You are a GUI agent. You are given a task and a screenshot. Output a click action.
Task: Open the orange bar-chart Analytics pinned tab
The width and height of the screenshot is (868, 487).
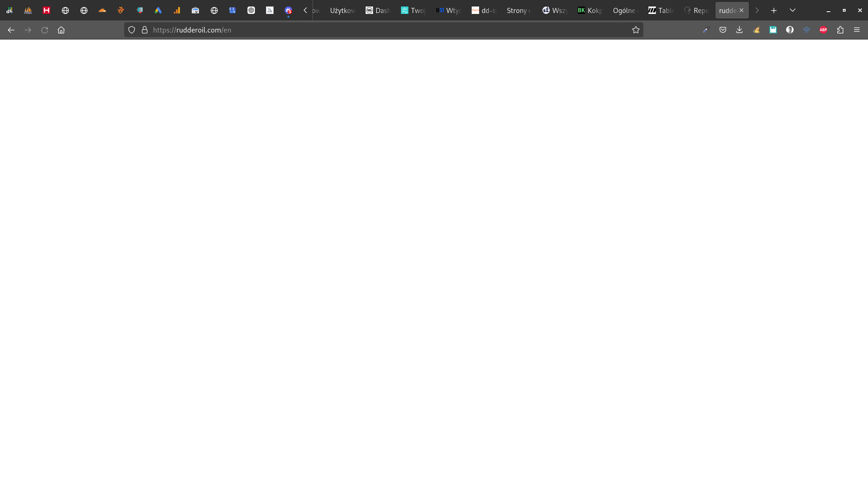point(177,10)
